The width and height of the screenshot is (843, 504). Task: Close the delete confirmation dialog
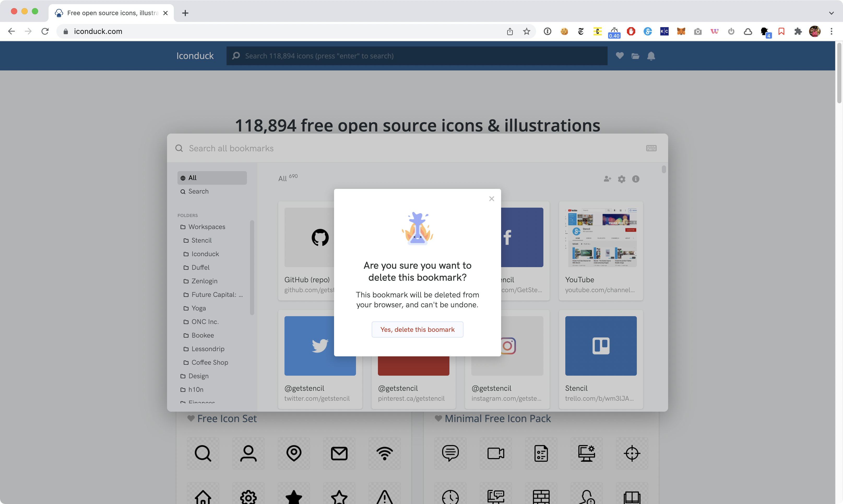tap(491, 199)
